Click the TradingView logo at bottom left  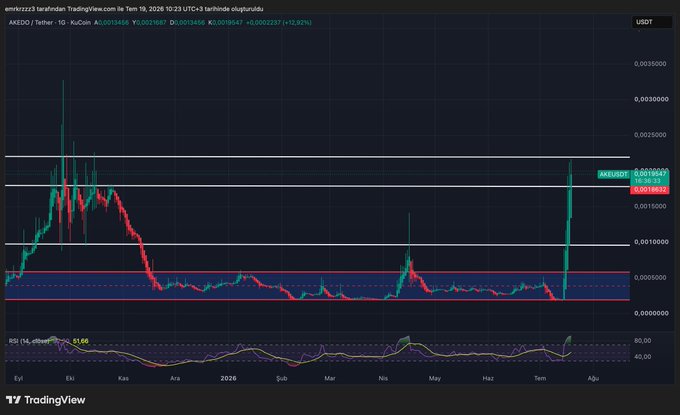(46, 400)
